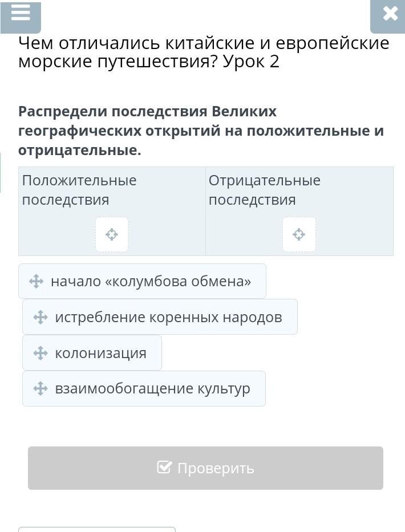Image resolution: width=405 pixels, height=532 pixels.
Task: Select the начало «колумбова обмена» answer chip
Action: [x=142, y=281]
